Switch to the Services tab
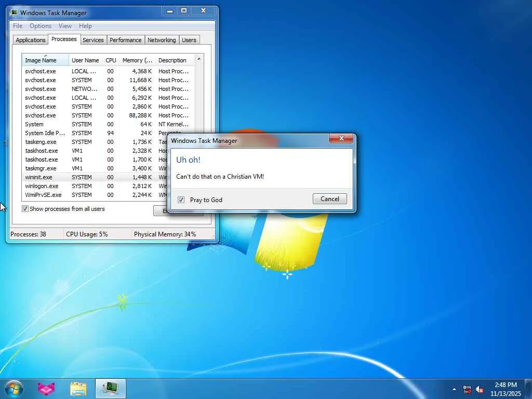Screen dimensions: 532x399 point(93,40)
